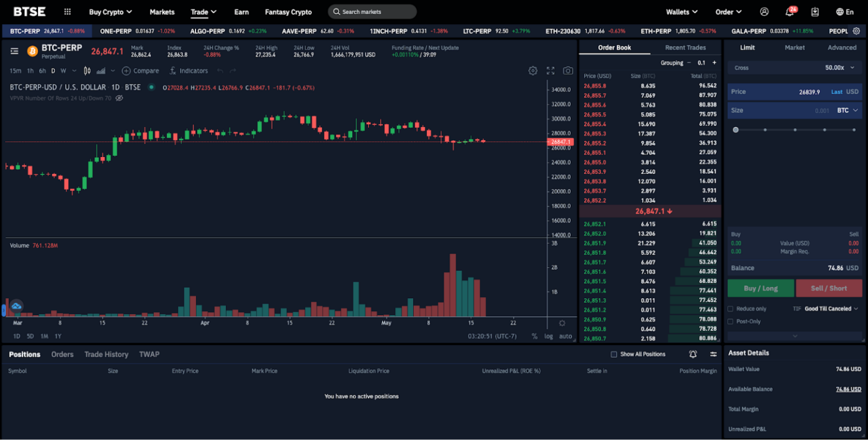Select the area chart style icon
This screenshot has width=868, height=440.
point(101,71)
